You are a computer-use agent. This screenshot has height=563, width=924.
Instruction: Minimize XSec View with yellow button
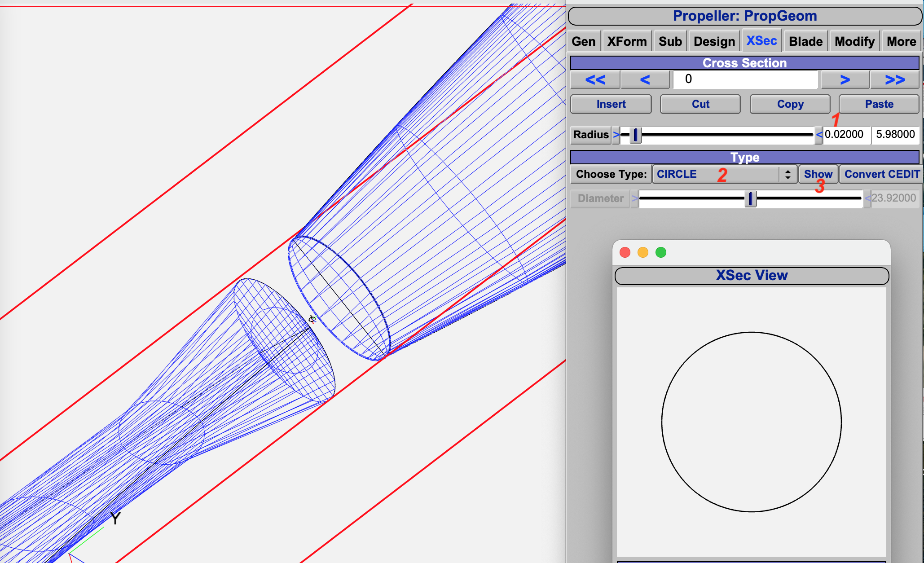(x=642, y=252)
